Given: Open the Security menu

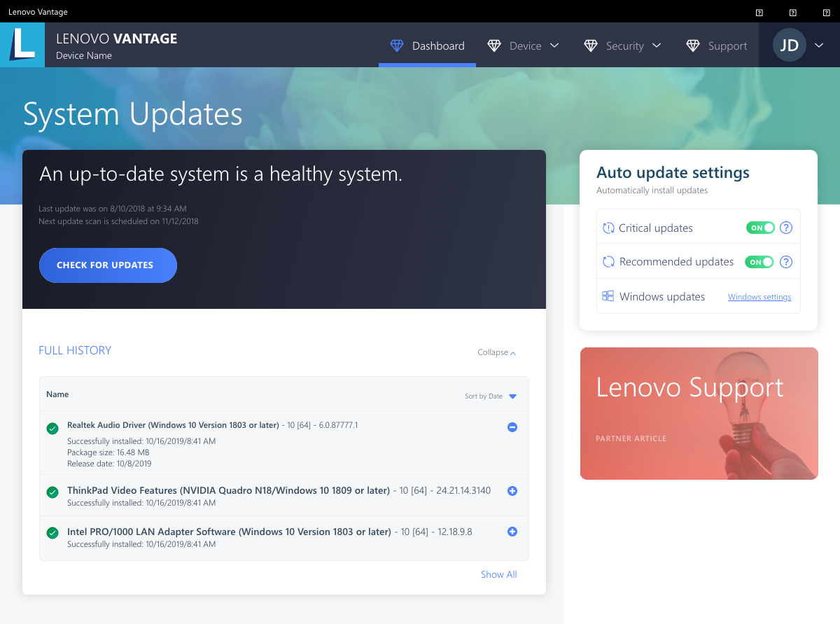Looking at the screenshot, I should point(623,46).
